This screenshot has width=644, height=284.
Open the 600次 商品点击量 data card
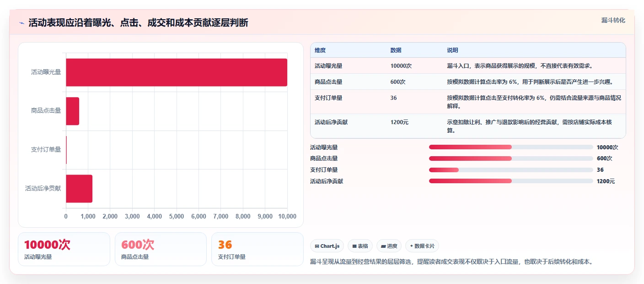click(161, 249)
